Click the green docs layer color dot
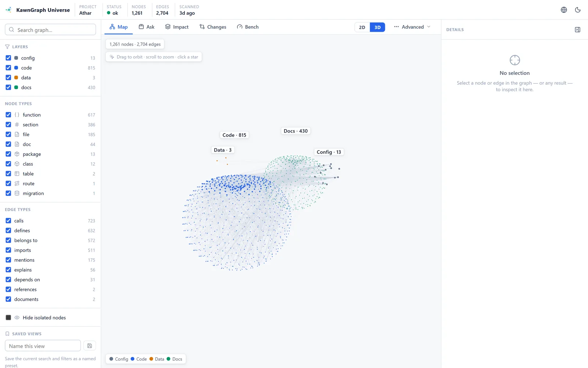The image size is (588, 368). pyautogui.click(x=16, y=87)
